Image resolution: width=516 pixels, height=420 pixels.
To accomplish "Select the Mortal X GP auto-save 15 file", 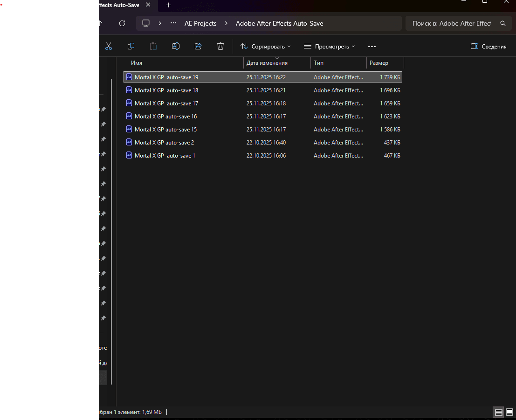I will point(165,130).
